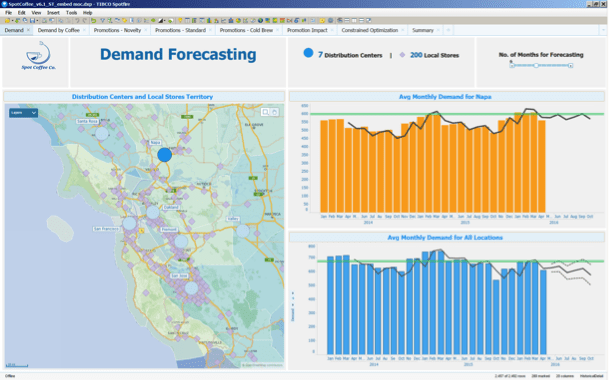The image size is (609, 381).
Task: Open the dropdown arrow beside Open icon
Action: click(12, 20)
